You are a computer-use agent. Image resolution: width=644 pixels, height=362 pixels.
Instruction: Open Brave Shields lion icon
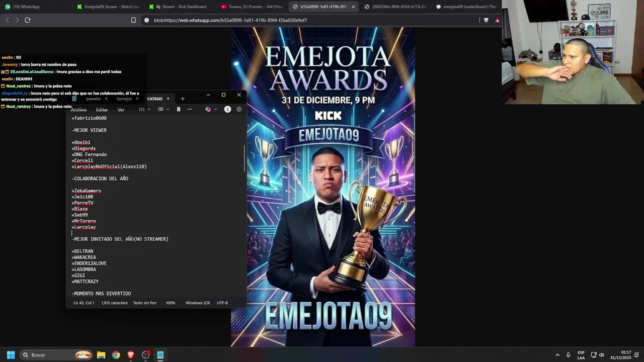point(486,20)
